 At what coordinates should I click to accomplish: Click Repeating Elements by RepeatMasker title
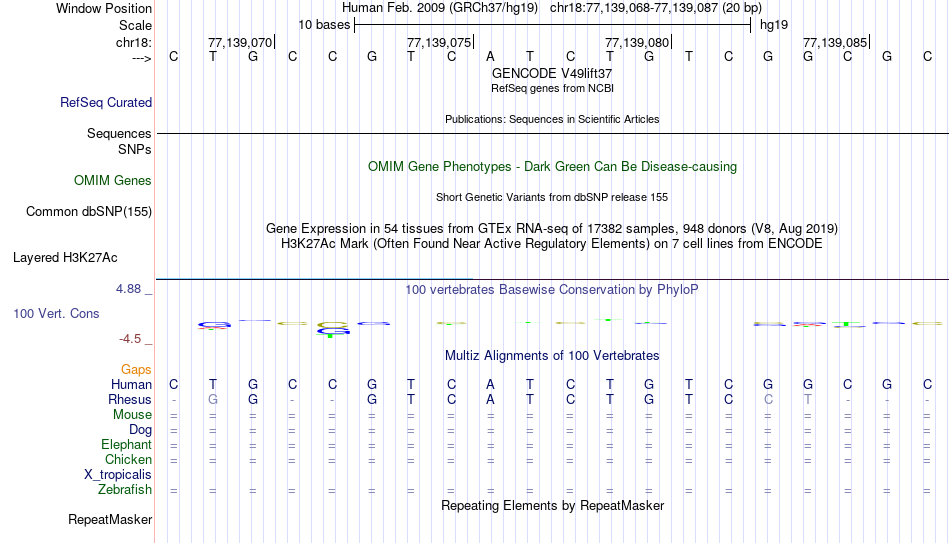[552, 505]
